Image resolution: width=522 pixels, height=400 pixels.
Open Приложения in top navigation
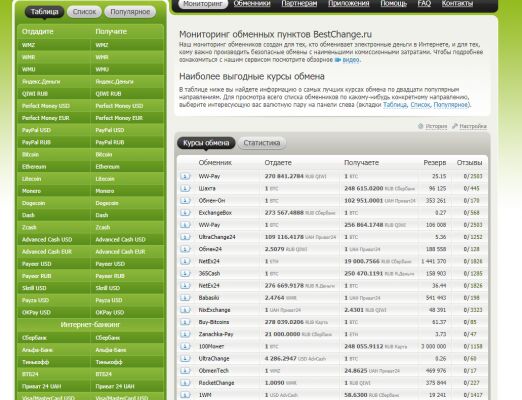pos(349,4)
